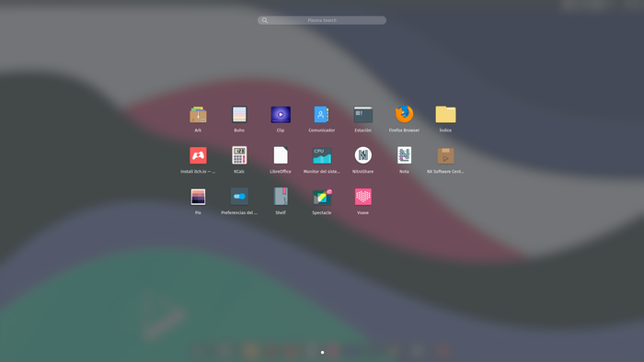Click the Plasma Search field
The width and height of the screenshot is (644, 362).
[x=322, y=20]
